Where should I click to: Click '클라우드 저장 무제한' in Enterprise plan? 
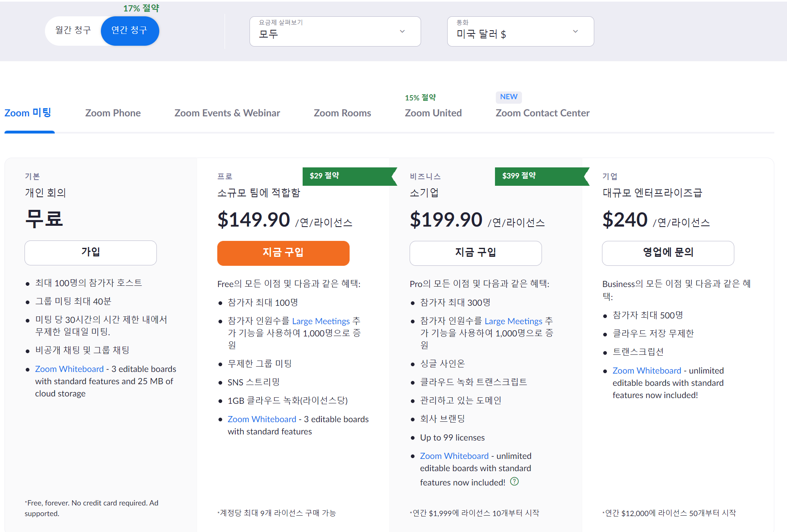coord(653,334)
